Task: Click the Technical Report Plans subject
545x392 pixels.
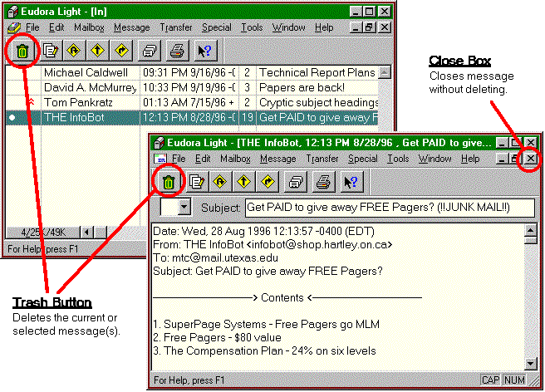Action: click(317, 72)
